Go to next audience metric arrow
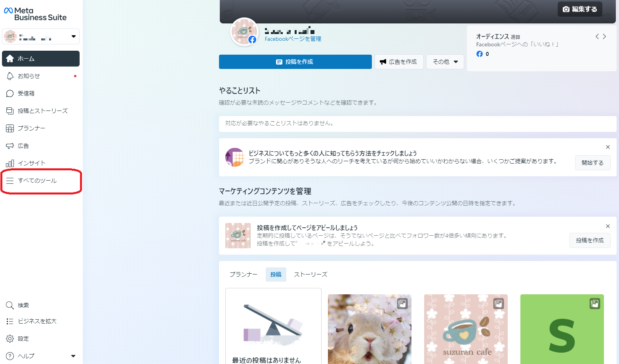619x364 pixels. tap(604, 36)
